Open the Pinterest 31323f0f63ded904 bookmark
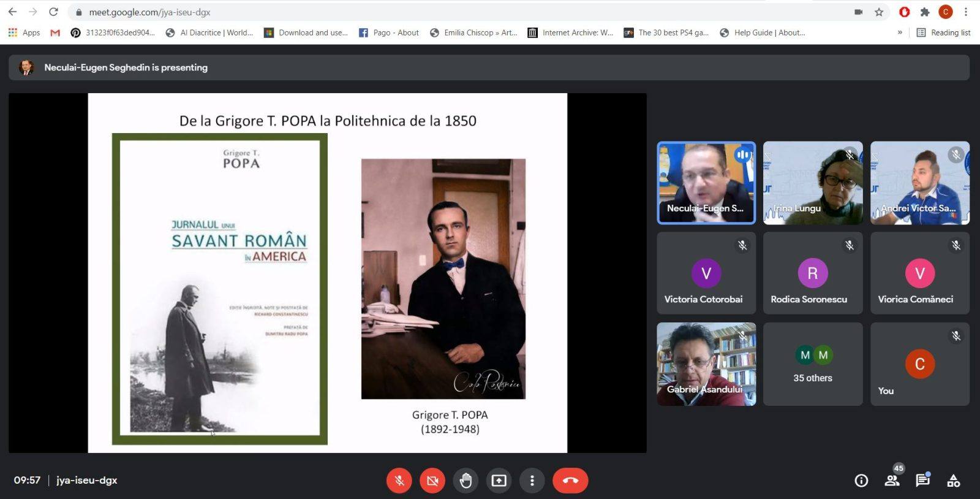Screen dimensions: 980x499 coord(113,32)
